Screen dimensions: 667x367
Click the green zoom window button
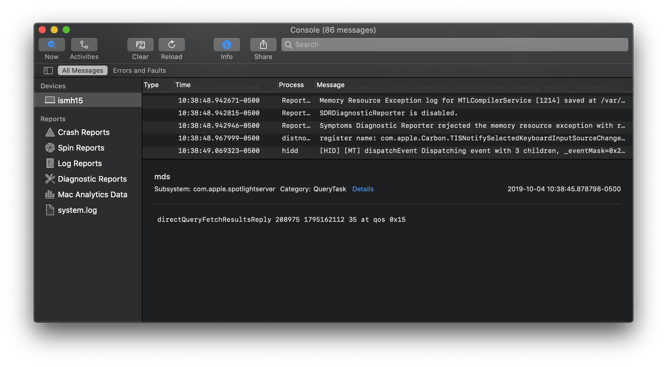(x=66, y=30)
